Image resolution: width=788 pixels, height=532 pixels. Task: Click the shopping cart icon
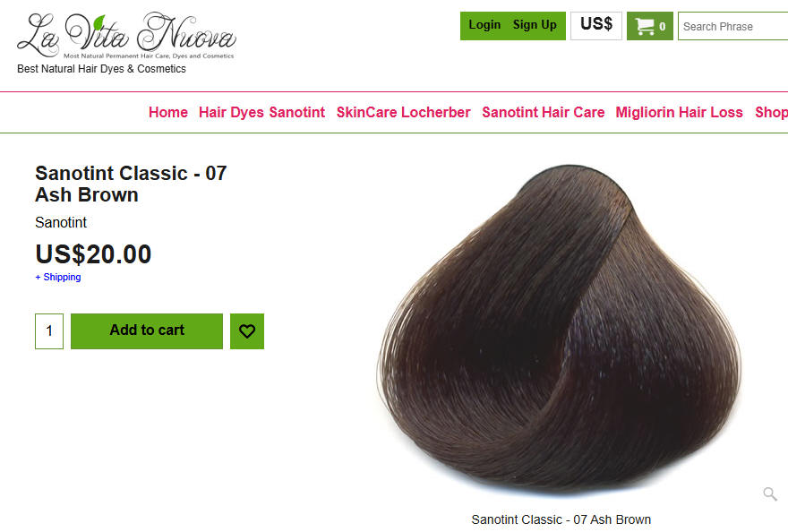[x=644, y=26]
